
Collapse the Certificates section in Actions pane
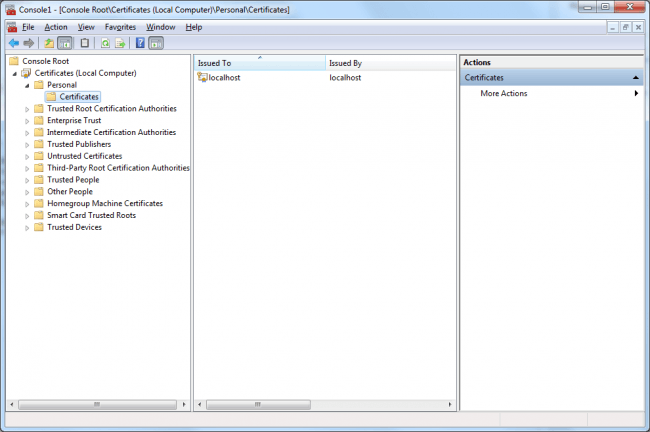click(x=636, y=77)
